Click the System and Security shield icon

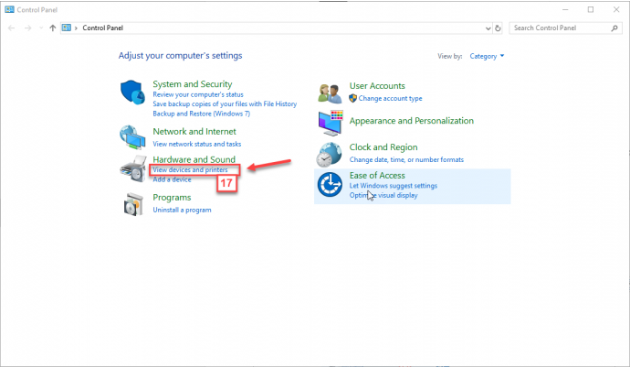coord(133,92)
